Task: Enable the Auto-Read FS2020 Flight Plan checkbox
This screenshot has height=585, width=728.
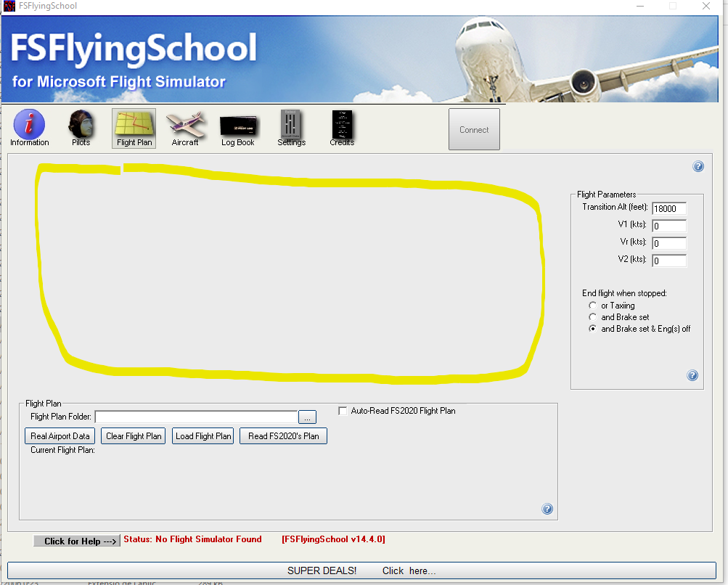Action: (343, 411)
